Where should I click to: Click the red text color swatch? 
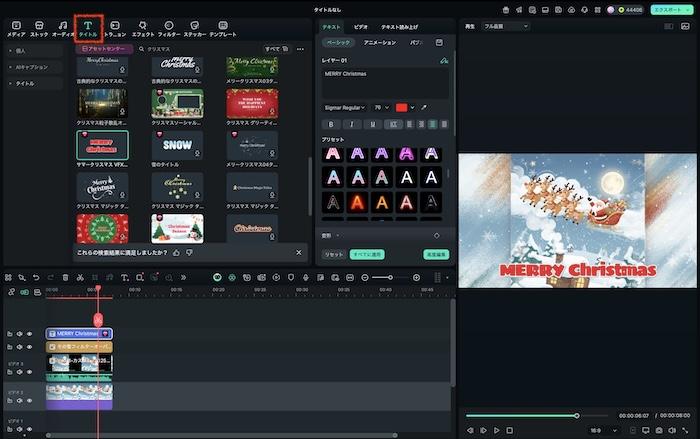click(x=401, y=108)
